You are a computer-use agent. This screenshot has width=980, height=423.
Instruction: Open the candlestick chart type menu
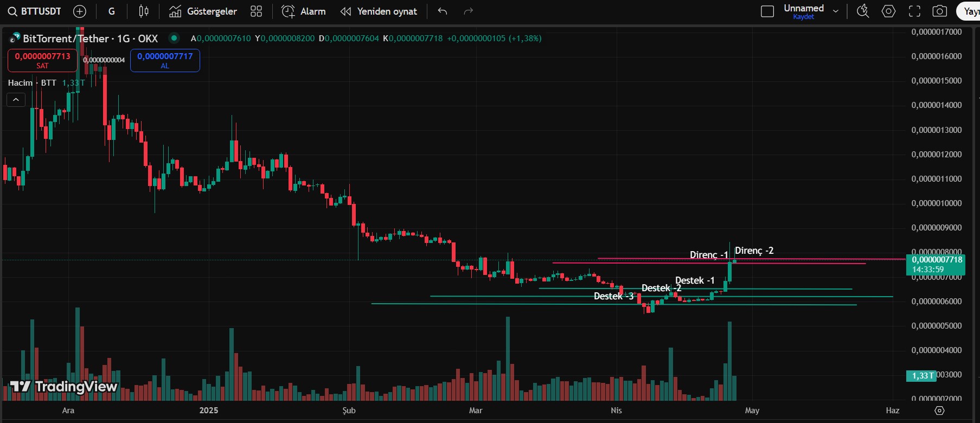click(144, 11)
